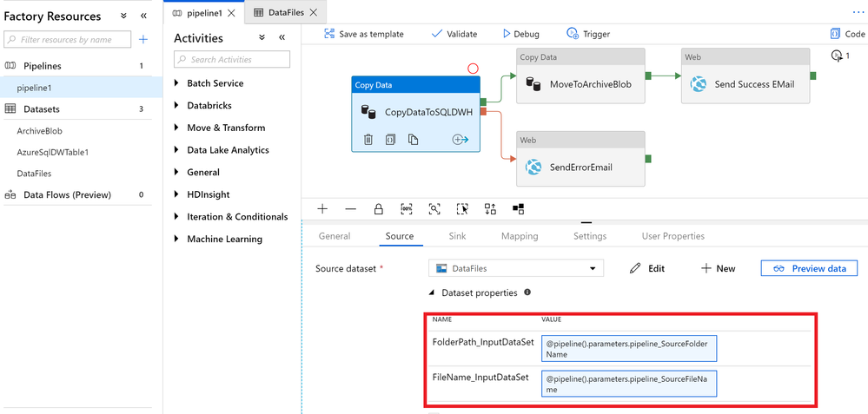The image size is (868, 414).
Task: Toggle lasso selection on canvas
Action: 462,209
